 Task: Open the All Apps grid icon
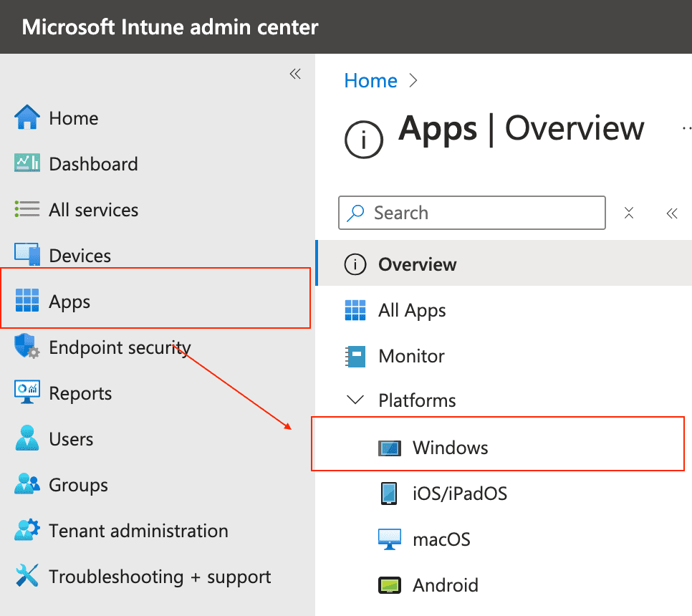pyautogui.click(x=355, y=310)
